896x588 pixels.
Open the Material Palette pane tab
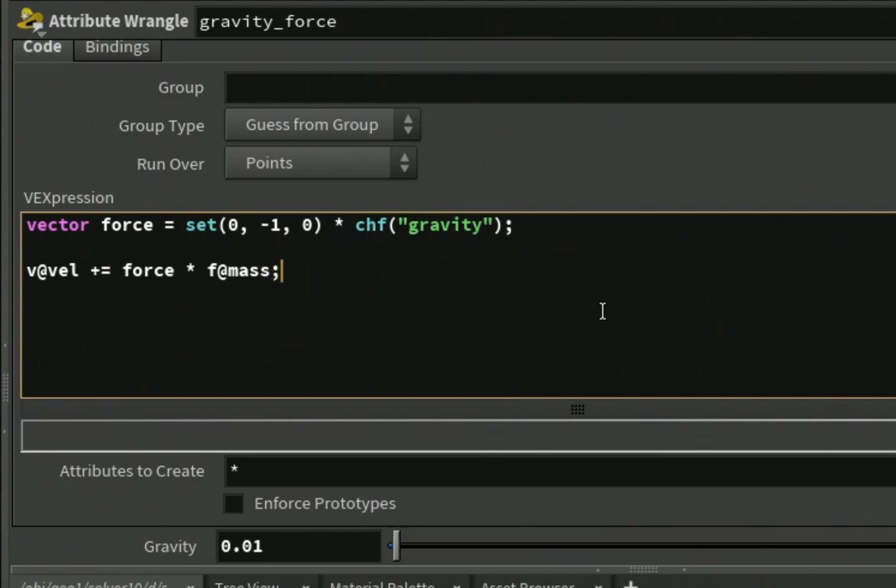[x=382, y=584]
